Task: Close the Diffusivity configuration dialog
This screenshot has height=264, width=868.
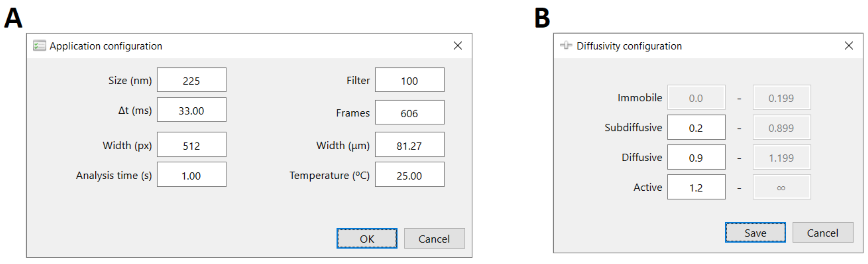Action: 849,45
